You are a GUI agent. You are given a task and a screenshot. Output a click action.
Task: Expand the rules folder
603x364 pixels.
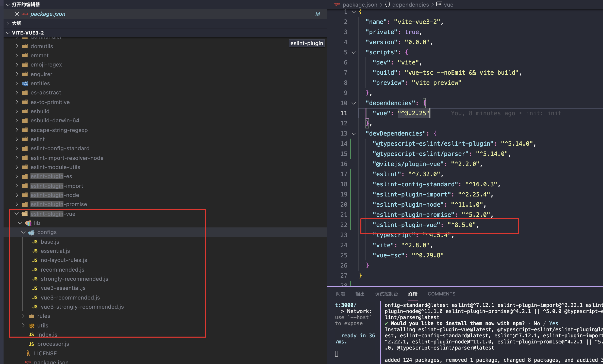pyautogui.click(x=23, y=316)
